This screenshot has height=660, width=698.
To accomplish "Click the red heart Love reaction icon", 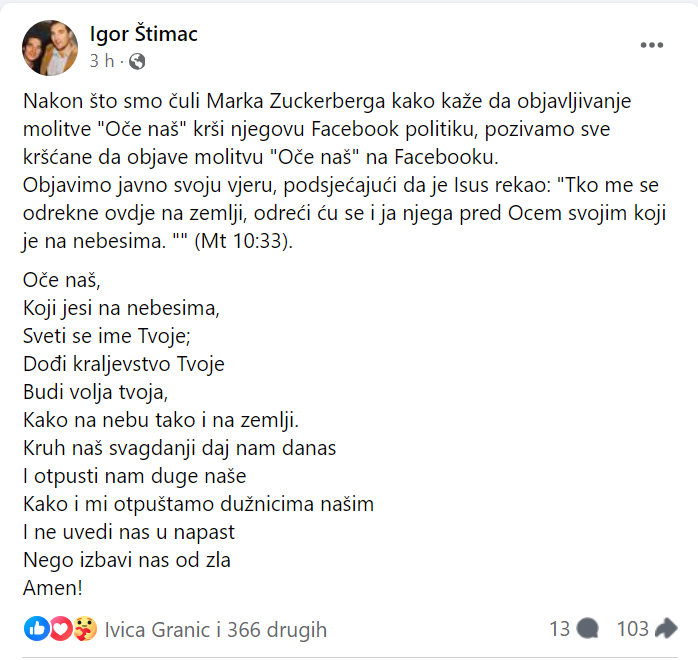I will tap(61, 629).
